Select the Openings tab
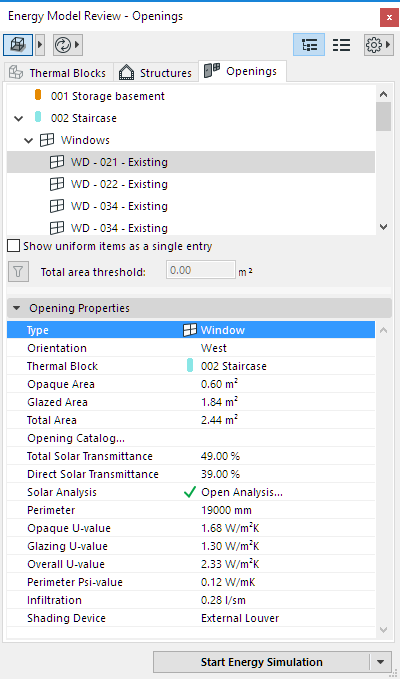 point(242,71)
